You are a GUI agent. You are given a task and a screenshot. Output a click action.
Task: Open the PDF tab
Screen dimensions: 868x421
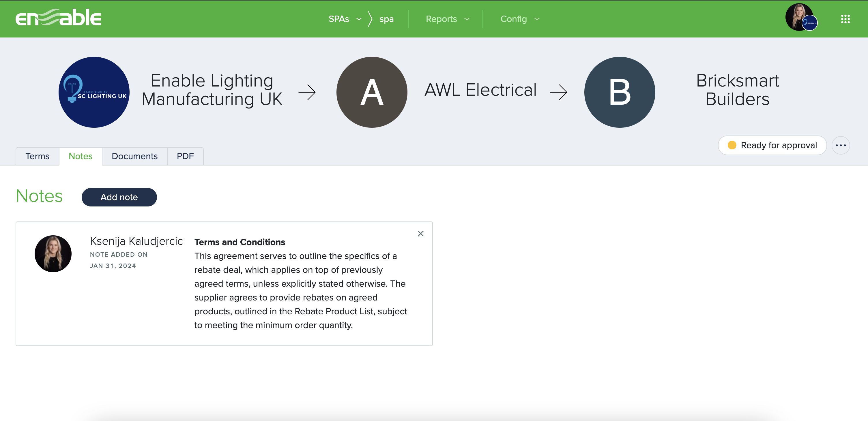pyautogui.click(x=185, y=156)
